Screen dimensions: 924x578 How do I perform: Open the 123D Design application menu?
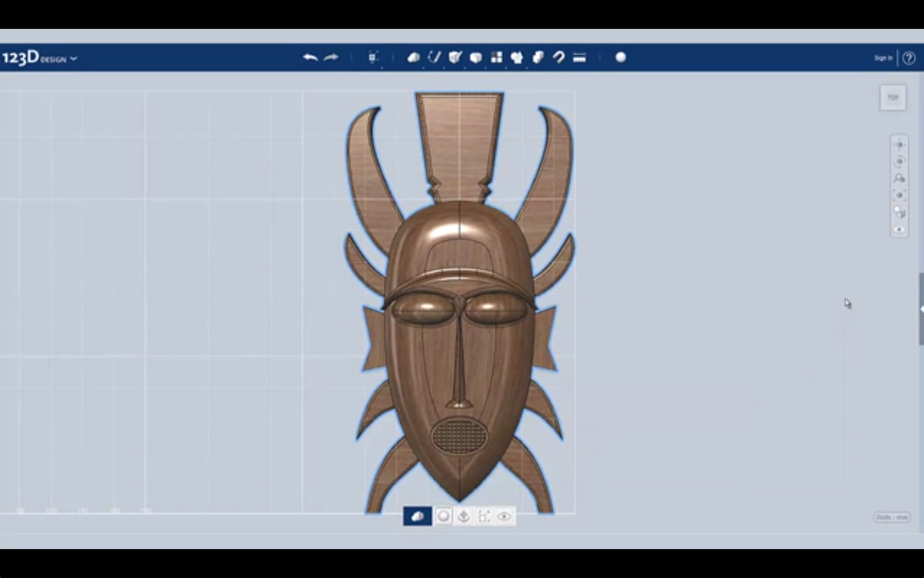pos(40,58)
